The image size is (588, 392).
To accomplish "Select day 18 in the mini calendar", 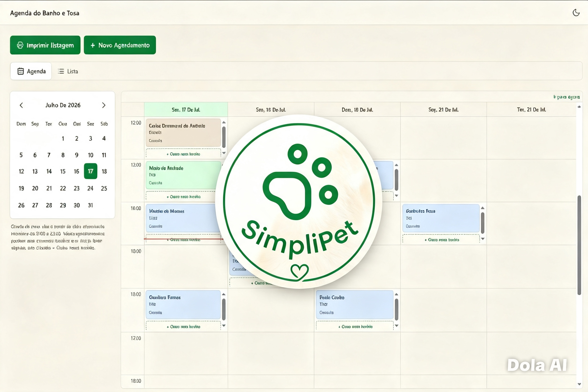I will point(104,172).
